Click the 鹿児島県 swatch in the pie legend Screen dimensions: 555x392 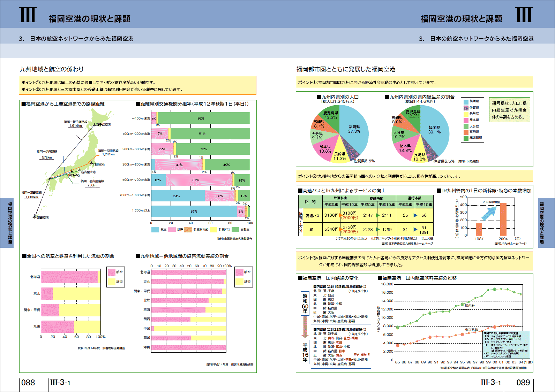pyautogui.click(x=466, y=138)
